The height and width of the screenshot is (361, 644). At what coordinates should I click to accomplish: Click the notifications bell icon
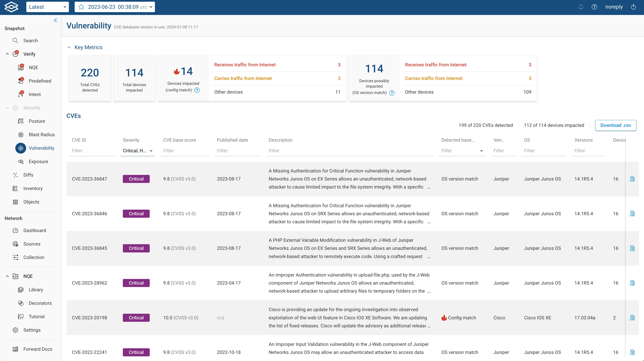[581, 7]
